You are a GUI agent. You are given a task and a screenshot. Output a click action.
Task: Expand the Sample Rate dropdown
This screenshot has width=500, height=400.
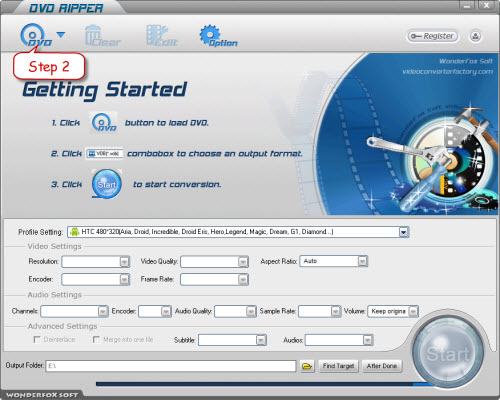(335, 311)
